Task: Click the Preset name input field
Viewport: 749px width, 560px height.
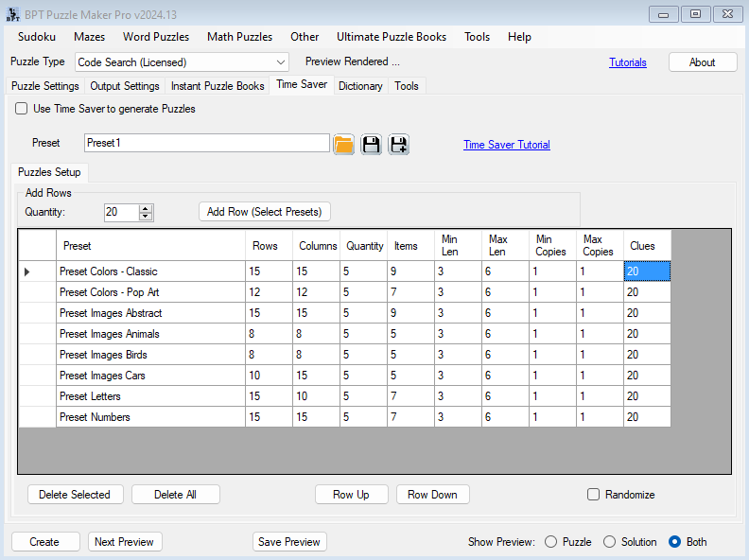Action: point(207,143)
